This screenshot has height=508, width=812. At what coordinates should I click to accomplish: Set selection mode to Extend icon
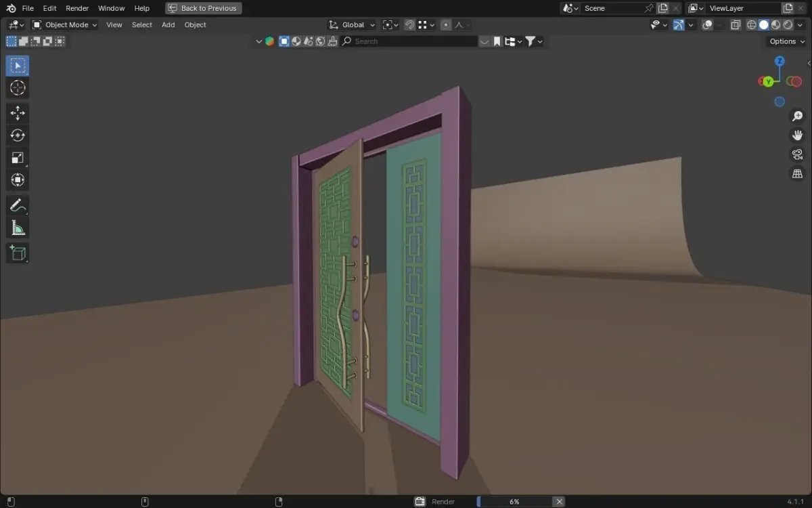[24, 41]
